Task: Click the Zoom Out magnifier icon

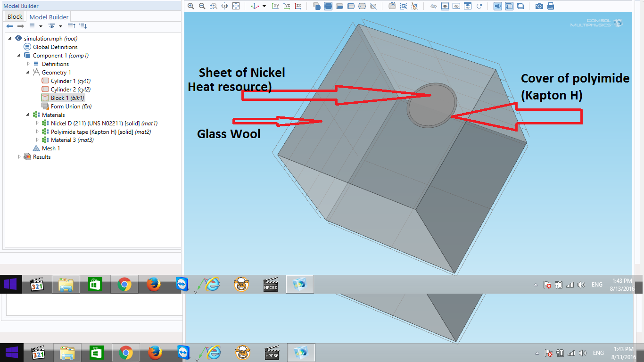Action: pyautogui.click(x=202, y=6)
